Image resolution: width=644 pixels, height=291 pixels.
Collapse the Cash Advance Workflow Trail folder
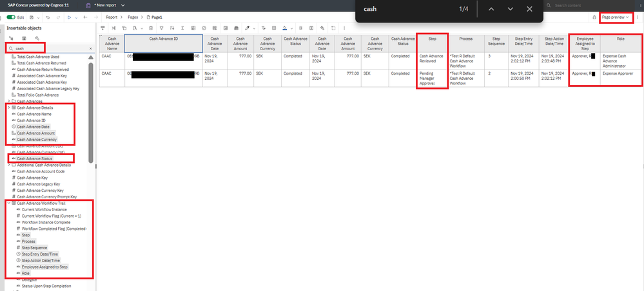(8, 203)
